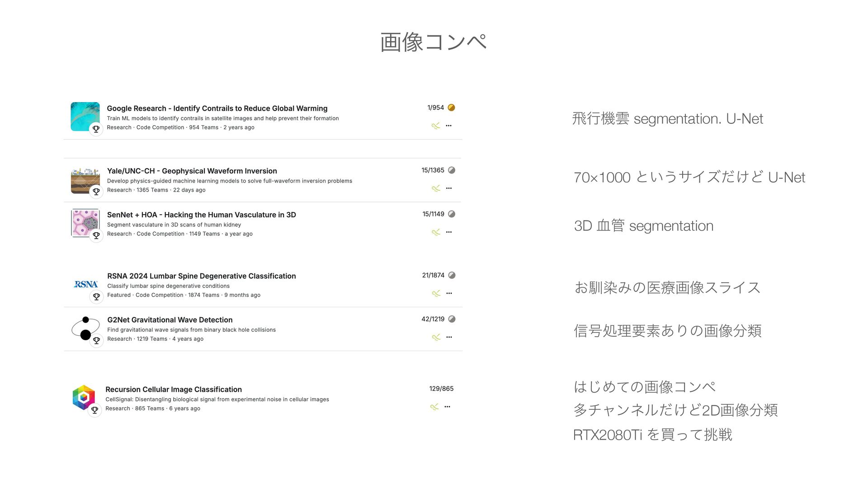This screenshot has height=488, width=868.
Task: Click description 'Segment vasculature in 3D scans'
Action: click(174, 225)
